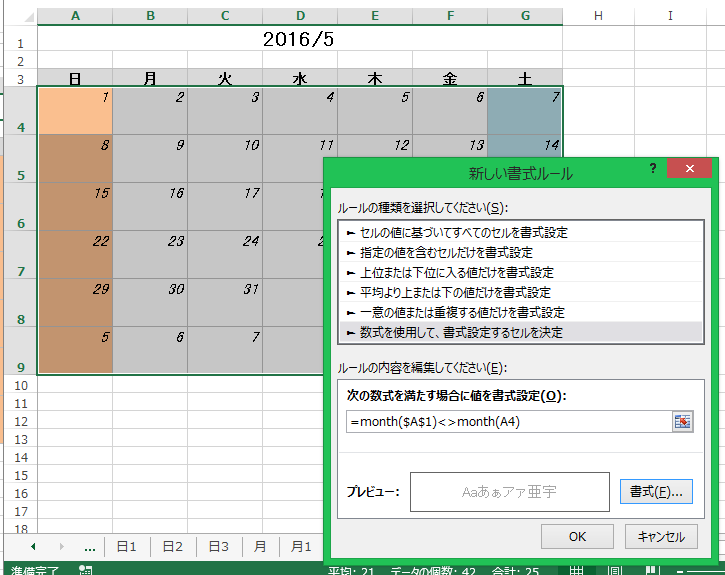Click the help question mark in dialog
The height and width of the screenshot is (575, 725).
pyautogui.click(x=653, y=169)
